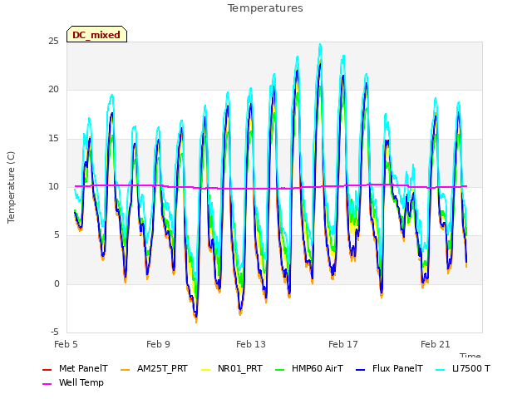Click orange AM25T_PRT legend swatch
This screenshot has width=532, height=399.
[x=125, y=369]
